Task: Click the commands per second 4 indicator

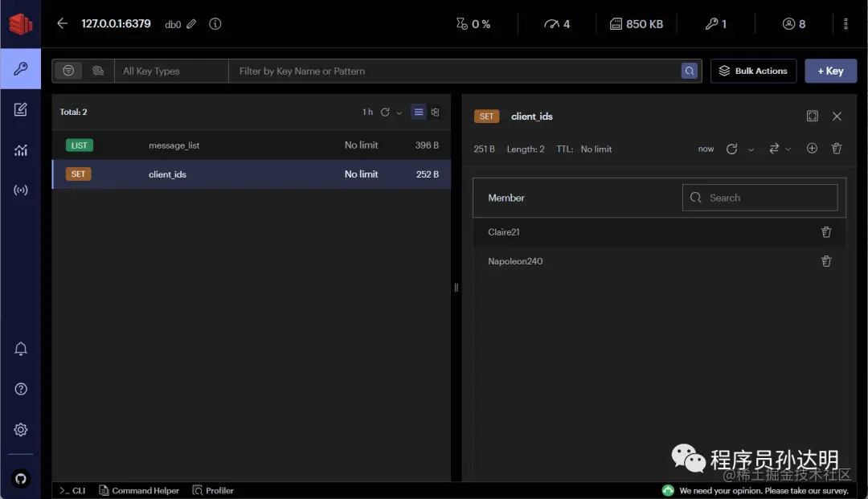Action: pyautogui.click(x=557, y=24)
